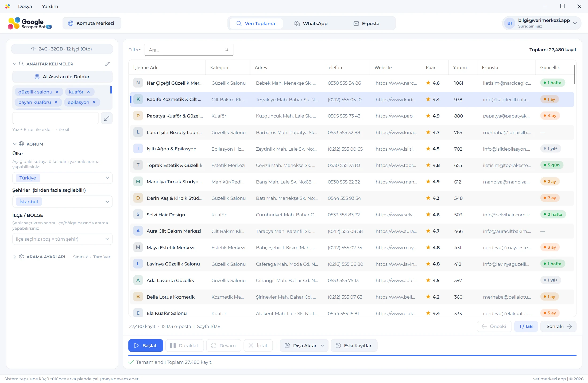
Task: Click the P avatar of Papatya Kuaför row
Action: 138,116
